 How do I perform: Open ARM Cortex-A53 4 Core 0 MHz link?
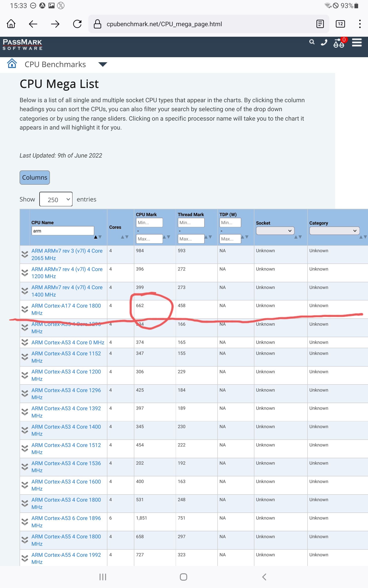click(68, 342)
